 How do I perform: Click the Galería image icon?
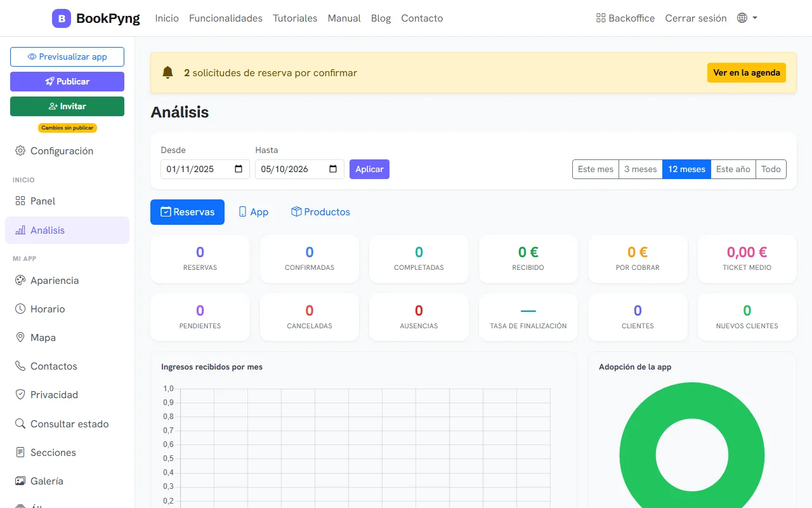[x=20, y=481]
